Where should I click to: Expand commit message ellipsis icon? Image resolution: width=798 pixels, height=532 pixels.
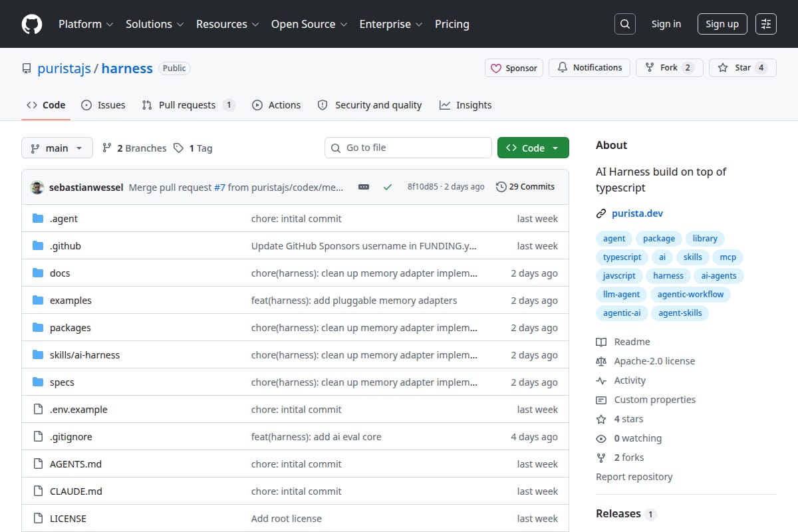pos(364,187)
